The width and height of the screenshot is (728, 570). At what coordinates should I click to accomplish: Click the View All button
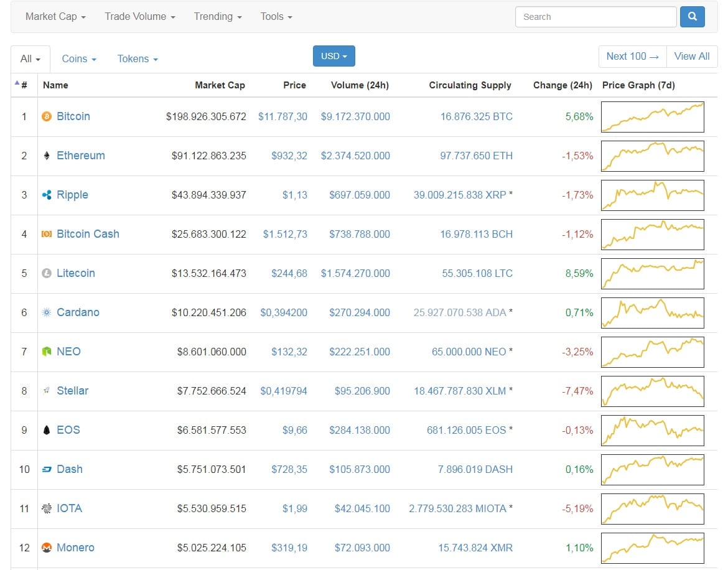click(691, 56)
